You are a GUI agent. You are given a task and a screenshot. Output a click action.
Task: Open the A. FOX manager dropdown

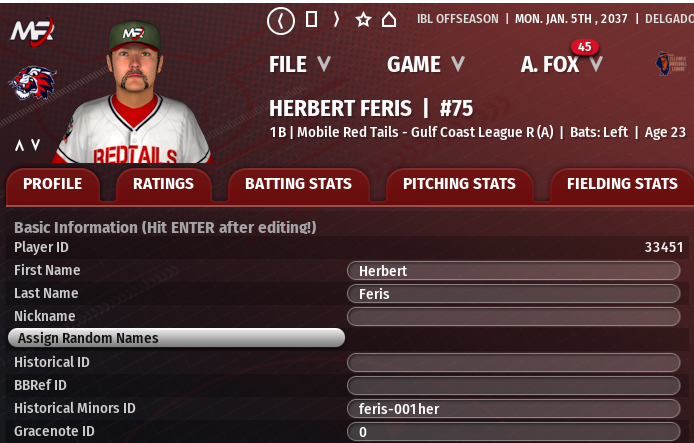click(561, 64)
